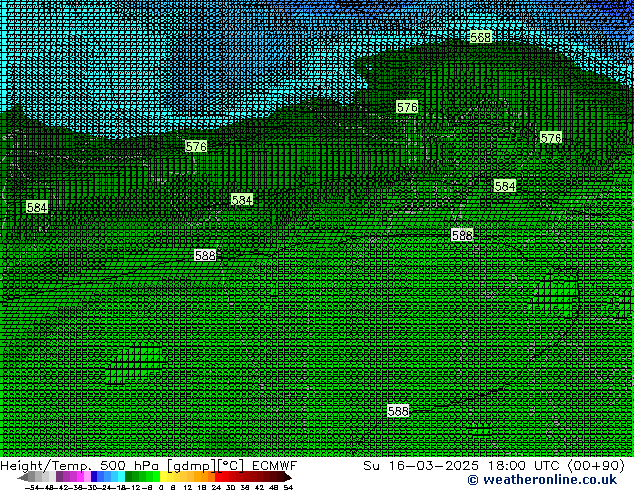The image size is (634, 490).
Task: Click the '(00+90)' forecast offset text
Action: click(x=596, y=465)
